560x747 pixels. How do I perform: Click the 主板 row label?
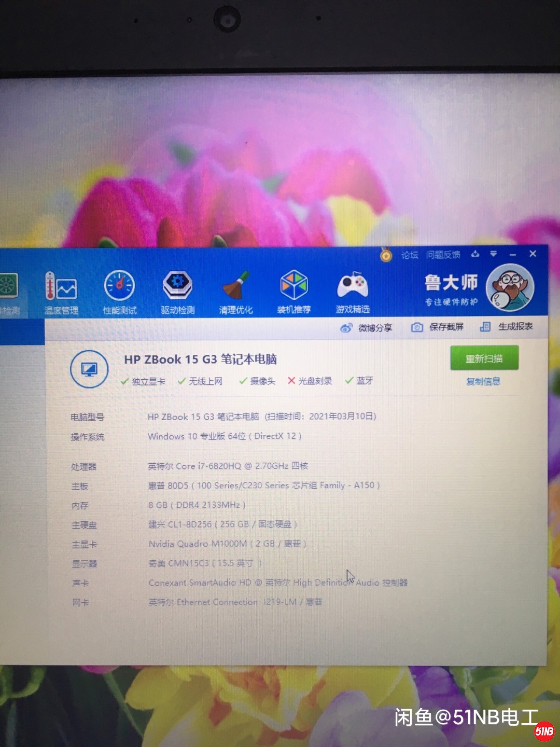click(x=80, y=486)
